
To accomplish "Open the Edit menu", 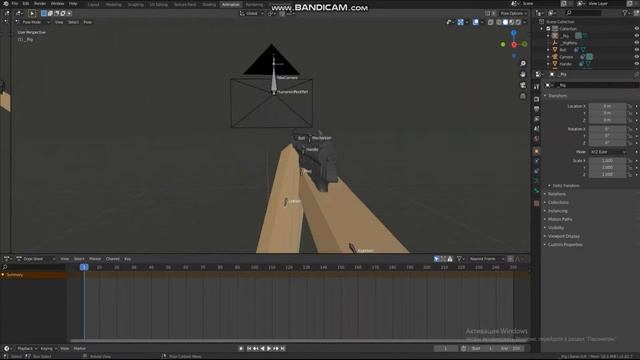I will [x=26, y=4].
